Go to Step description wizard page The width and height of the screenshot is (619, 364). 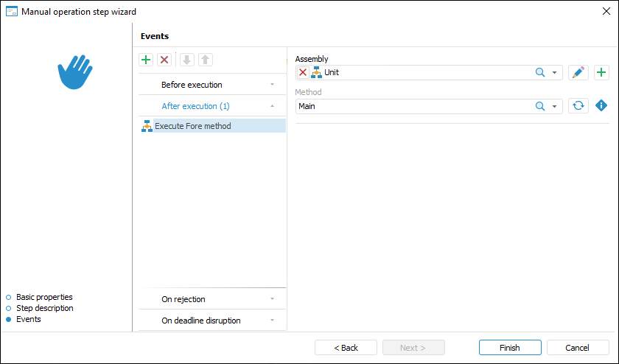point(44,308)
